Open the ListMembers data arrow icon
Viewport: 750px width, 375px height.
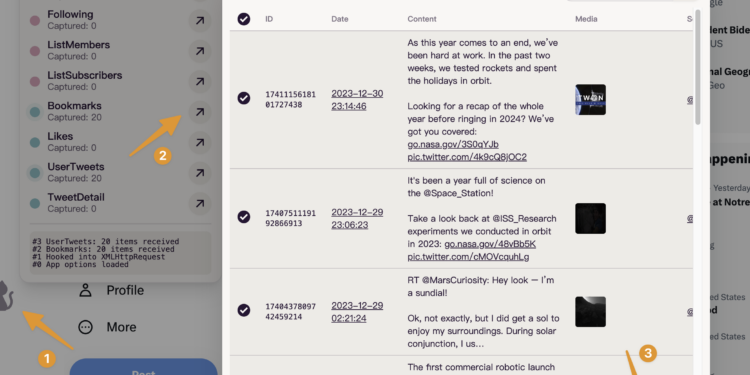200,51
